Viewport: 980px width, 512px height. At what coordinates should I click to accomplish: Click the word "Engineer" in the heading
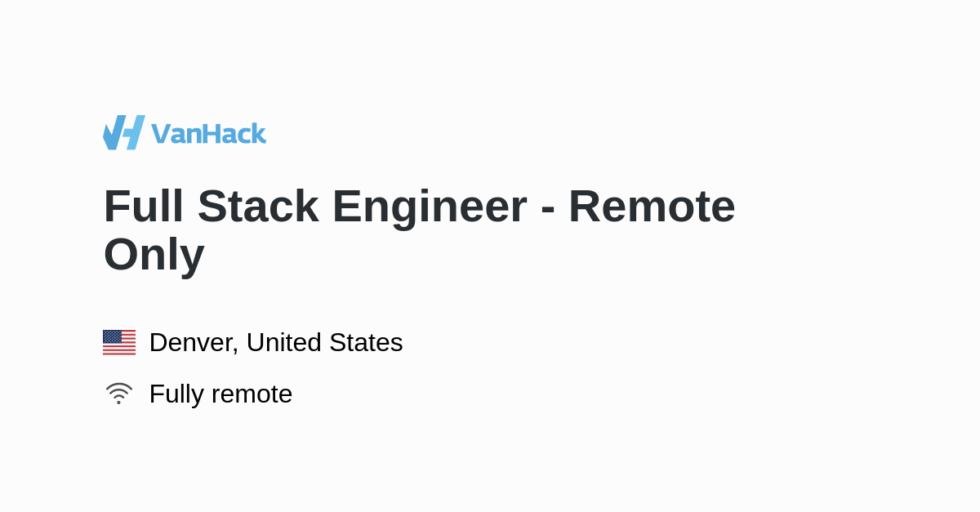click(430, 206)
